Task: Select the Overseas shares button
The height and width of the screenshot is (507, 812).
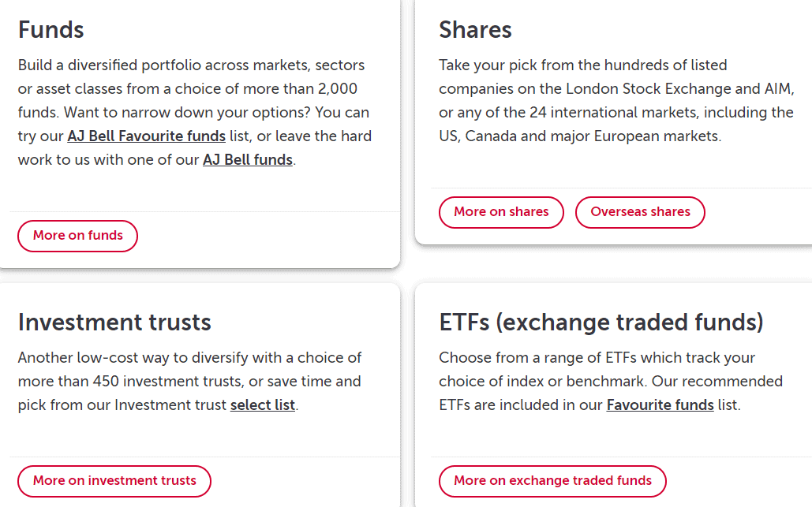Action: coord(640,212)
